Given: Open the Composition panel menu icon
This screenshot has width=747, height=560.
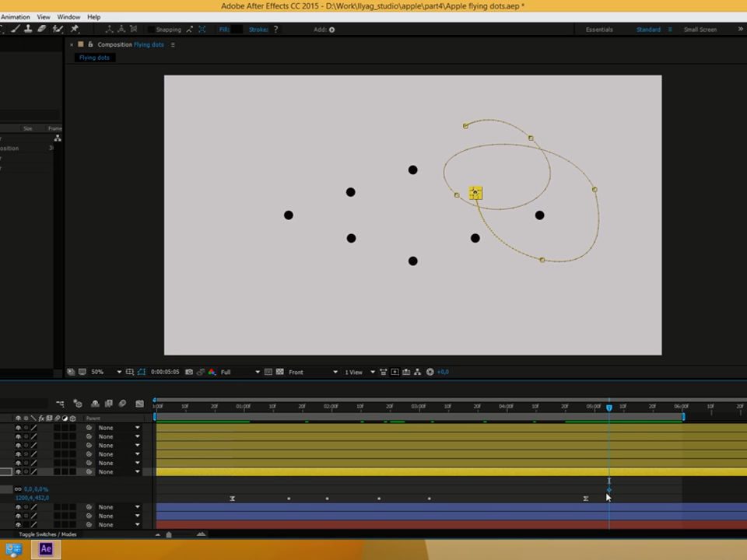Looking at the screenshot, I should click(x=173, y=45).
